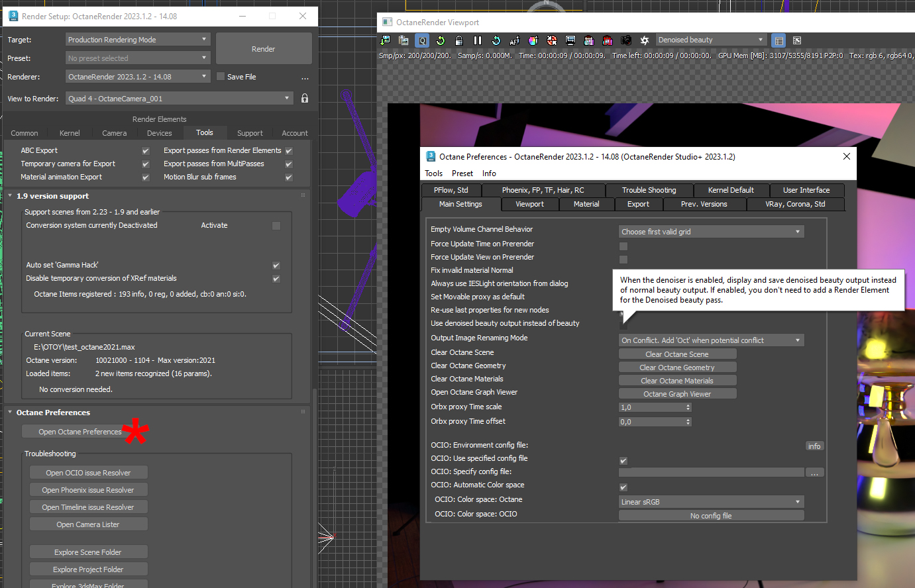Open the Denoised beauty pass dropdown
Image resolution: width=915 pixels, height=588 pixels.
coord(711,40)
